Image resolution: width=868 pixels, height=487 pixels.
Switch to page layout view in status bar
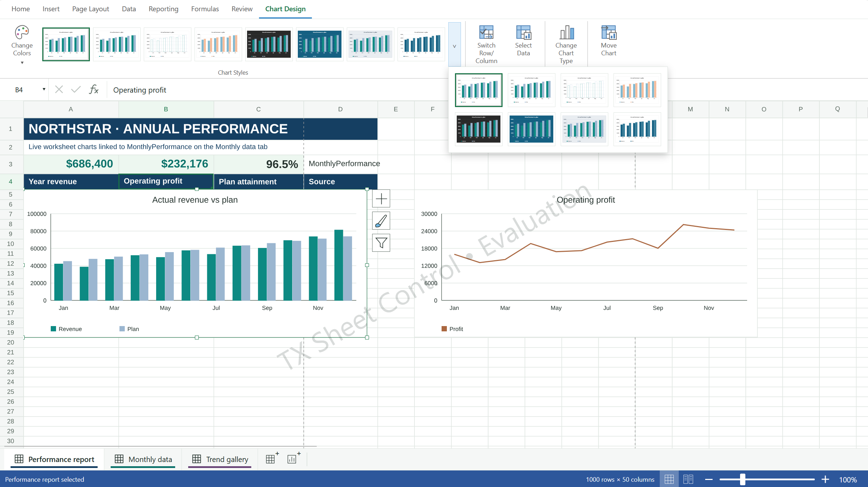point(688,479)
